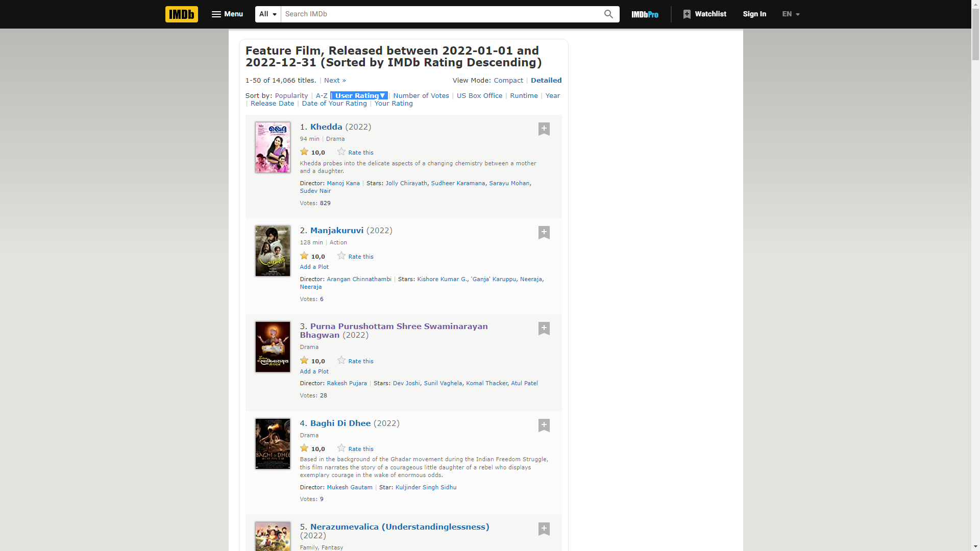Add Purna Purushottam to watchlist bookmark

point(544,329)
